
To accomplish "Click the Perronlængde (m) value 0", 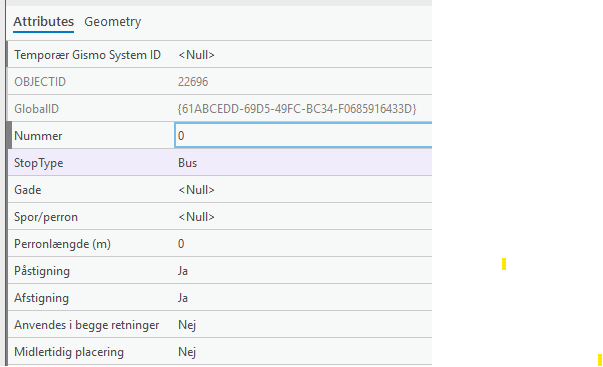I will pos(181,244).
